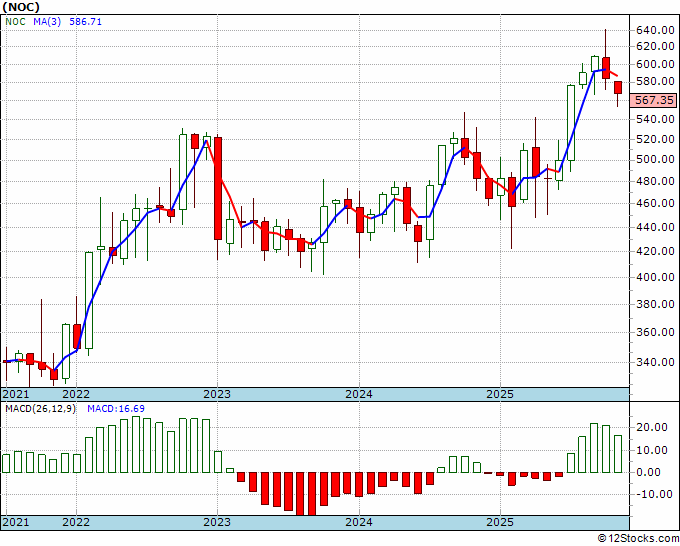
Task: Click the 420.00 price axis label
Action: tap(655, 251)
